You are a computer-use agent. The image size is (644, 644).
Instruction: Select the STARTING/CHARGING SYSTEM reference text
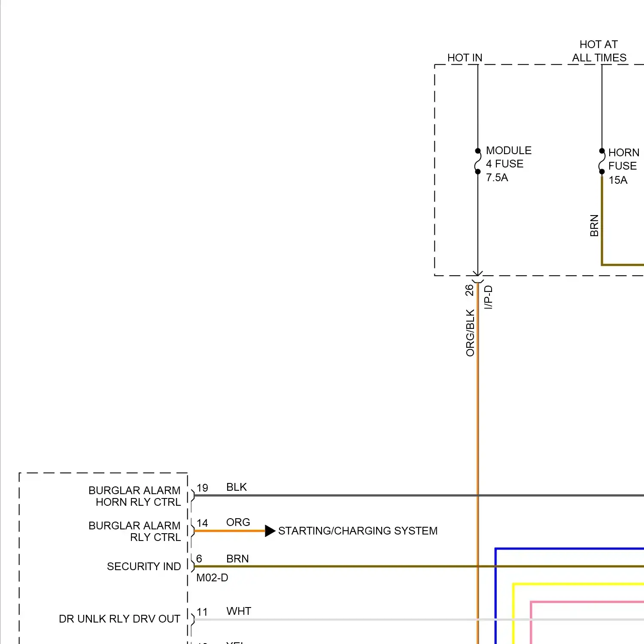point(358,531)
